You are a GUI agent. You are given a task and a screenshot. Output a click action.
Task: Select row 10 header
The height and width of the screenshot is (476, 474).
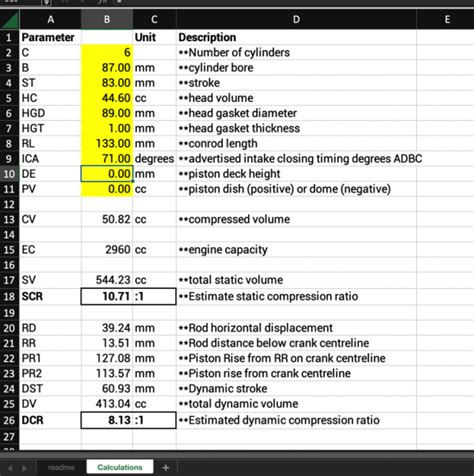click(9, 174)
